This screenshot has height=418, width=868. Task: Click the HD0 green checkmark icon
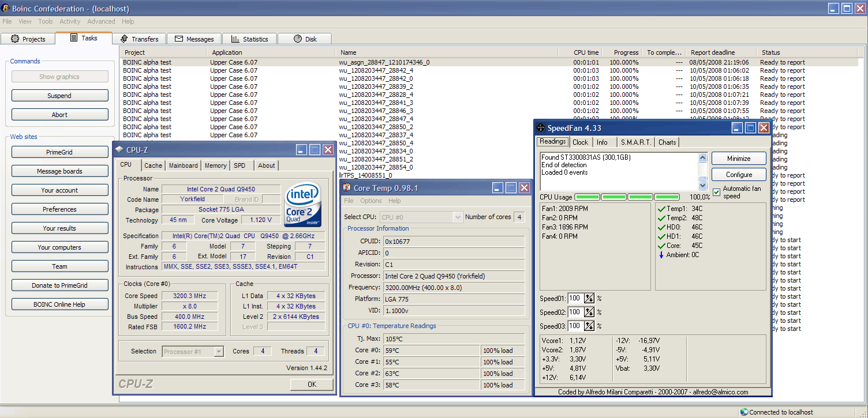661,227
